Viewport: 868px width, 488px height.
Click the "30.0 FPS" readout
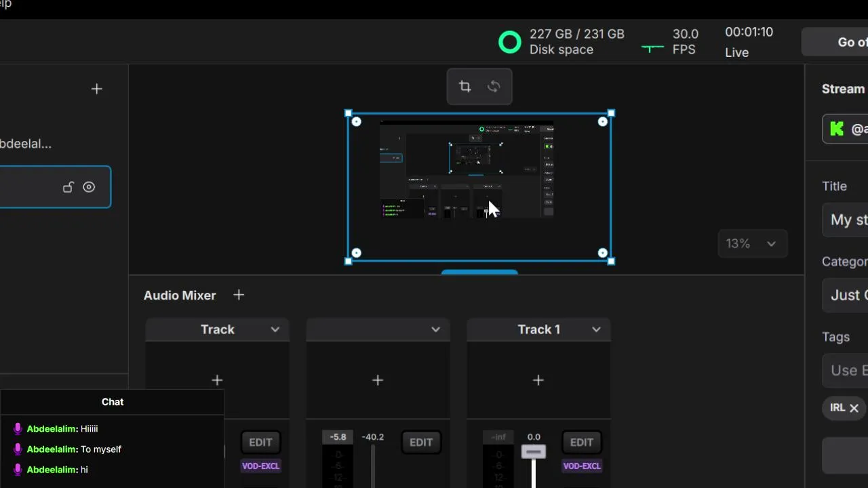685,41
